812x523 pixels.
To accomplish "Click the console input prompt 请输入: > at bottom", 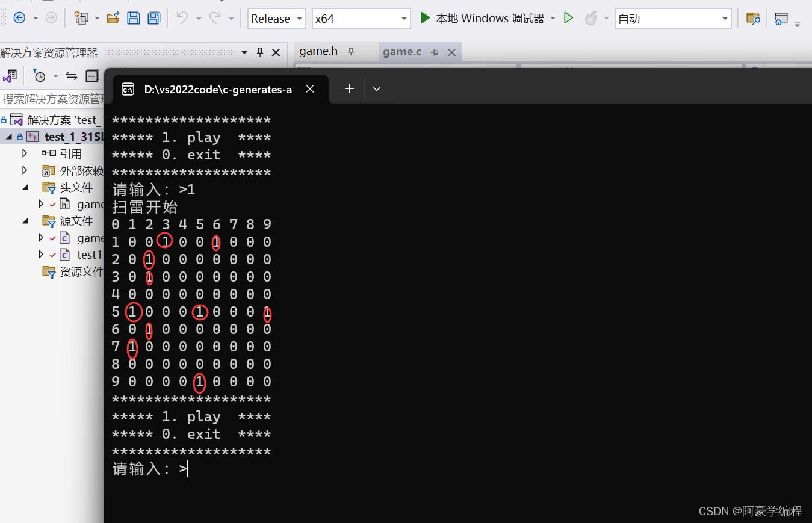I will (x=150, y=469).
